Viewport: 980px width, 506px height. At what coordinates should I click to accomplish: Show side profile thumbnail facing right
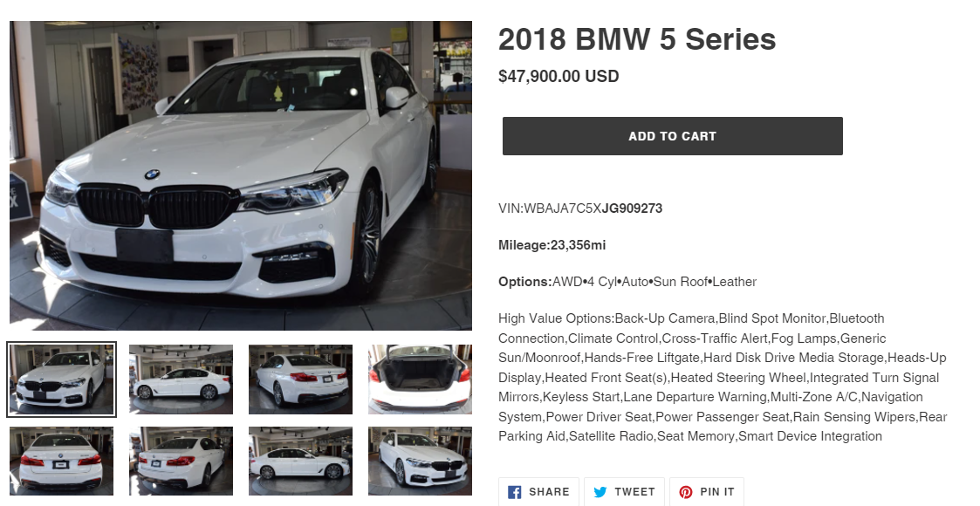point(300,461)
